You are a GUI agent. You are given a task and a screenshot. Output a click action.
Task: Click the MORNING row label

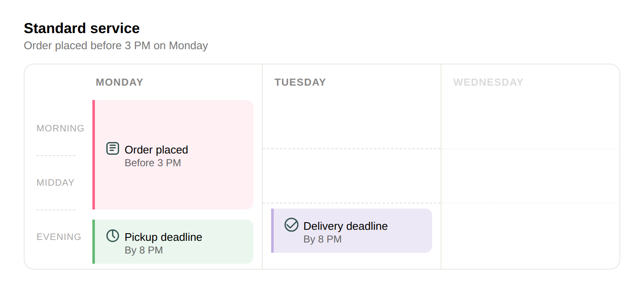coord(61,128)
